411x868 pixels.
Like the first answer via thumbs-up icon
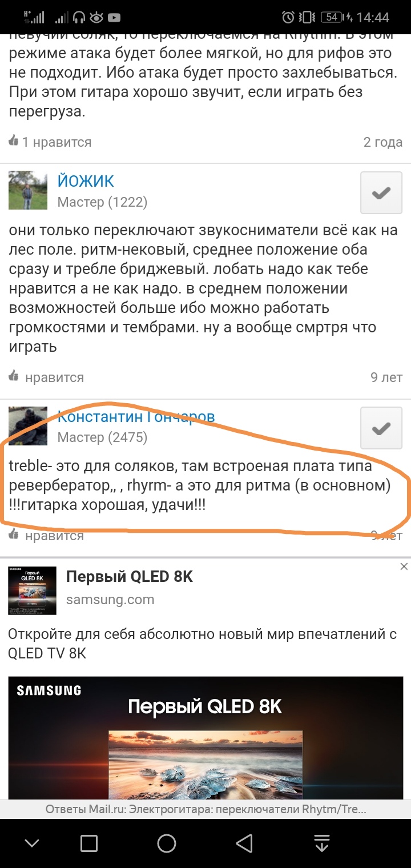click(13, 141)
